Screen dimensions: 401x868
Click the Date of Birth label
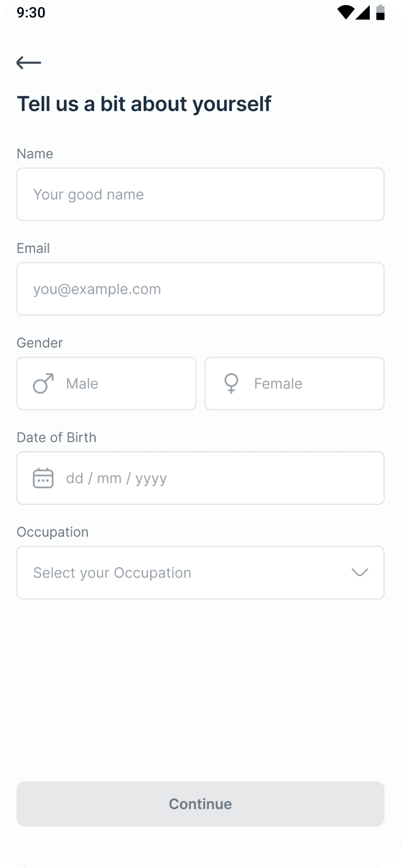[57, 437]
